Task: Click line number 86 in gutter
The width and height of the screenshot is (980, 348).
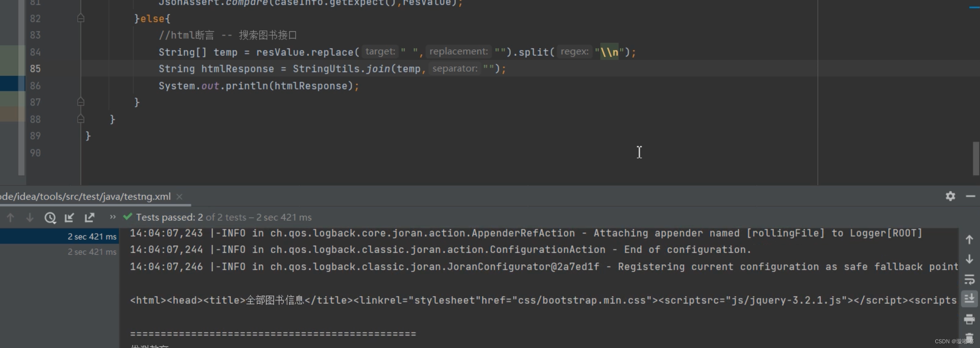Action: coord(35,86)
